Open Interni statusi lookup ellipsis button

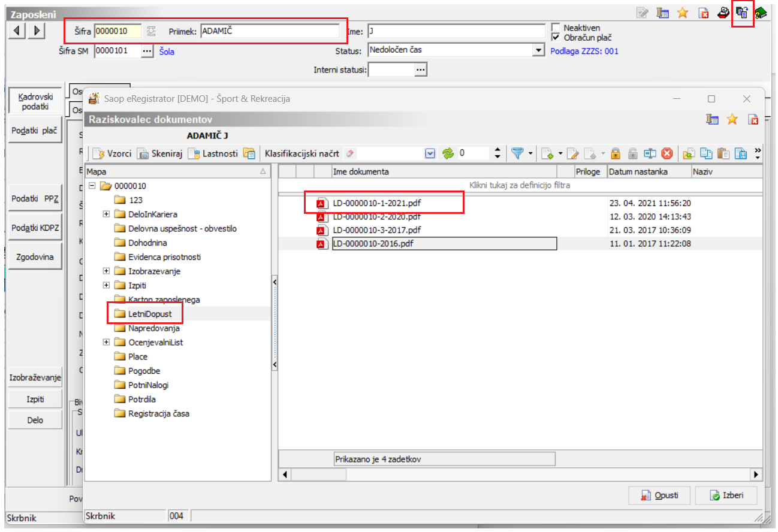421,70
